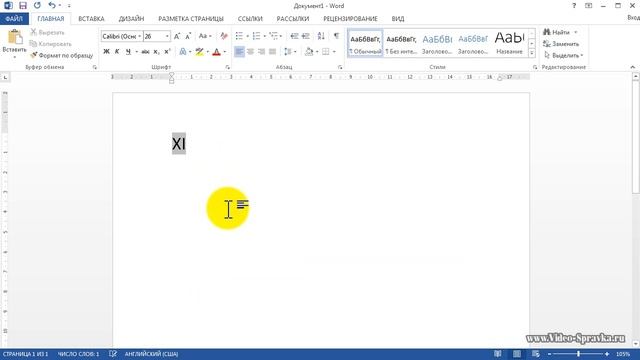
Task: Toggle subscript formatting
Action: pos(156,51)
